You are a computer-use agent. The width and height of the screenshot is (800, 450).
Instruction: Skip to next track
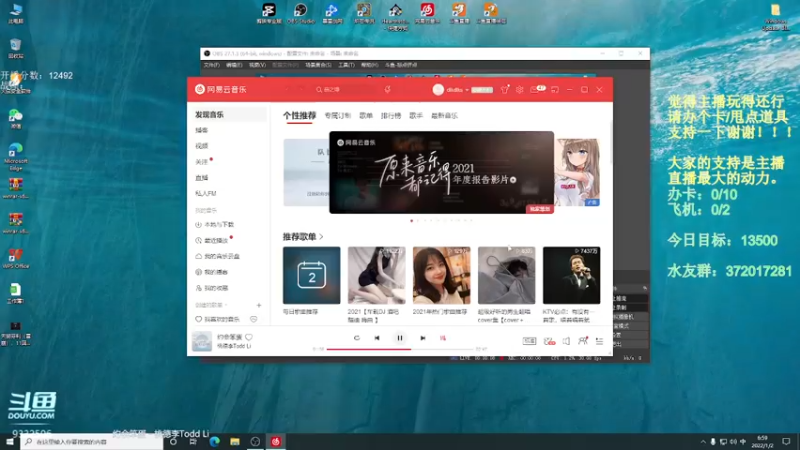(x=422, y=338)
